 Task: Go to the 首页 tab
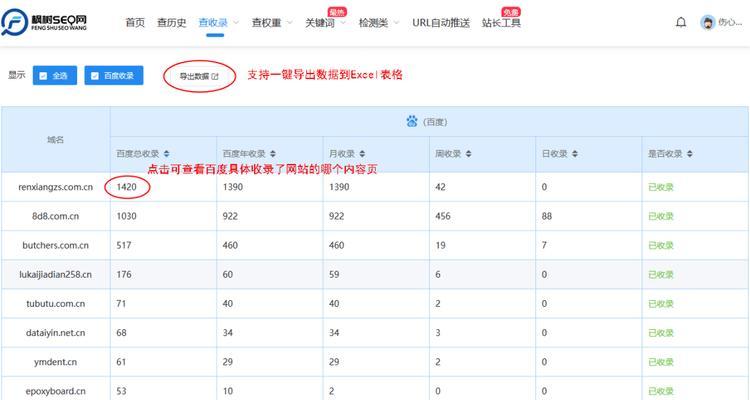pyautogui.click(x=135, y=22)
